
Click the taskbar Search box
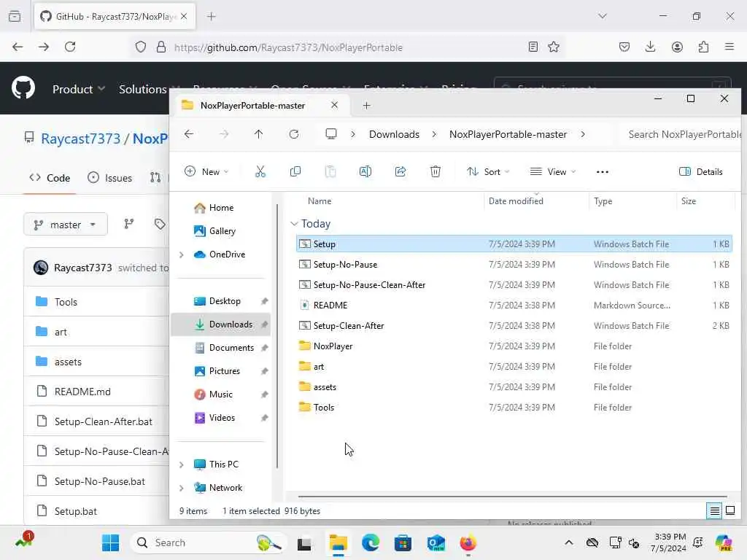click(x=208, y=542)
